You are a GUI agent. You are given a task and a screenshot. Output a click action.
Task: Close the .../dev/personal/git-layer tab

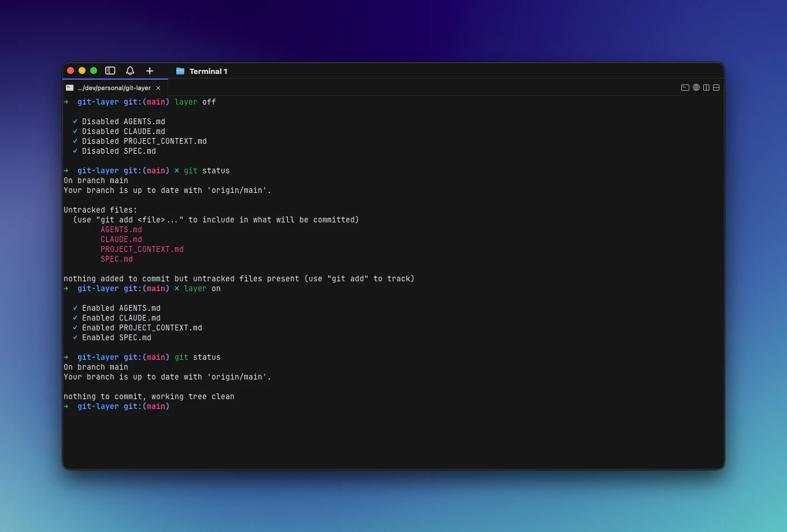coord(158,88)
